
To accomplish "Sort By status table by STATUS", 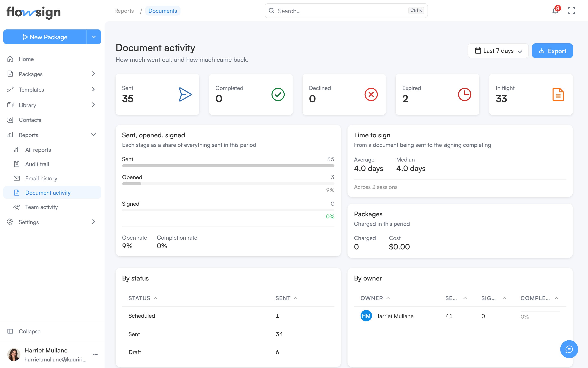I will click(x=143, y=298).
